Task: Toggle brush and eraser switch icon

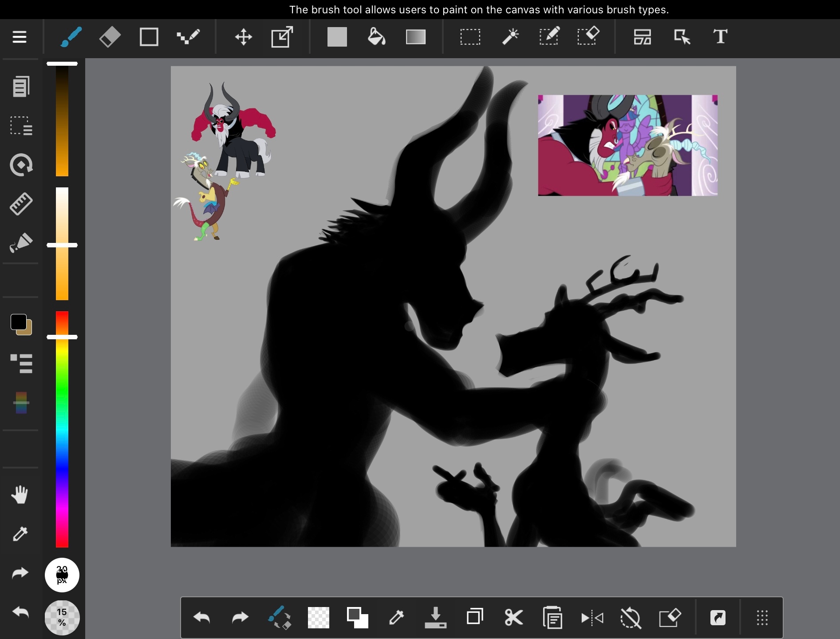Action: 280,618
